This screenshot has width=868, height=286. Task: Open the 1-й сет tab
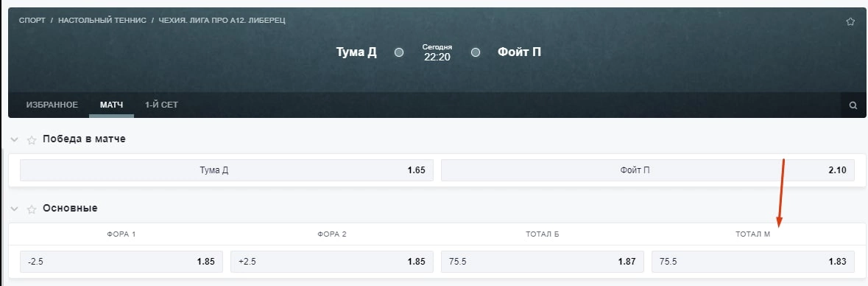click(x=162, y=105)
